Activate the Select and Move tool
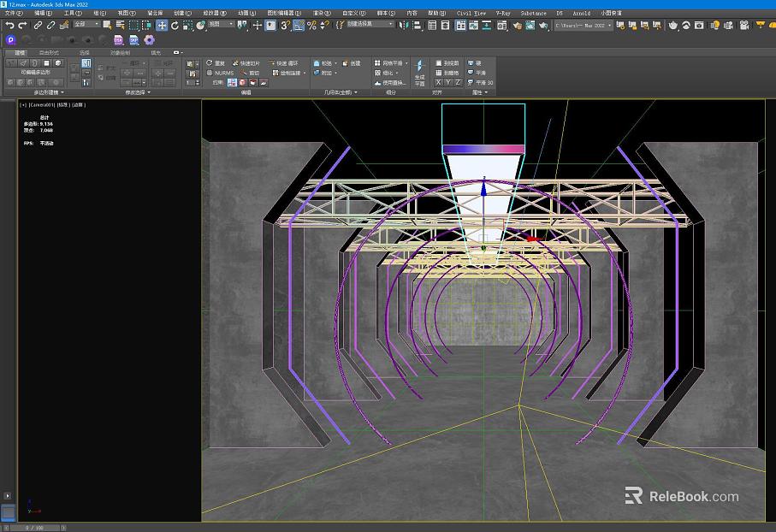The image size is (776, 532). pos(162,26)
